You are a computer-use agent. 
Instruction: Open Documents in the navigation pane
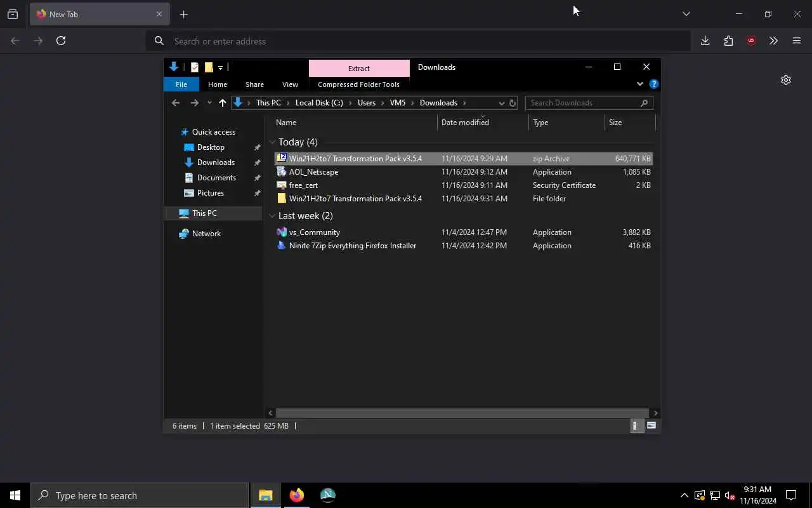click(x=216, y=178)
